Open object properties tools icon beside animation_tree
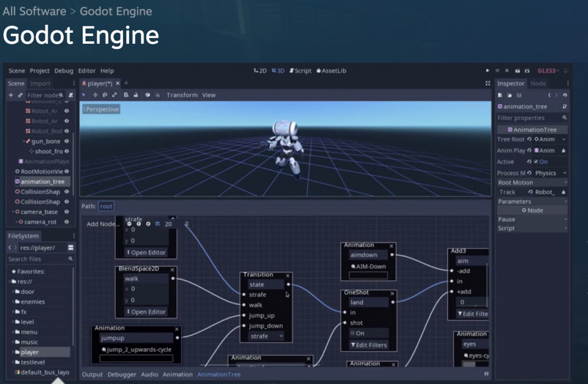The image size is (588, 384). pyautogui.click(x=564, y=106)
